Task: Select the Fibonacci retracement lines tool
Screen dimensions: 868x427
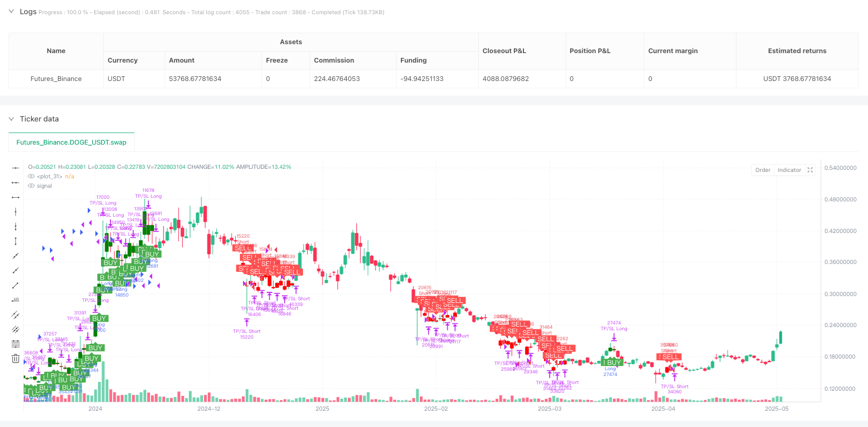Action: tap(15, 344)
